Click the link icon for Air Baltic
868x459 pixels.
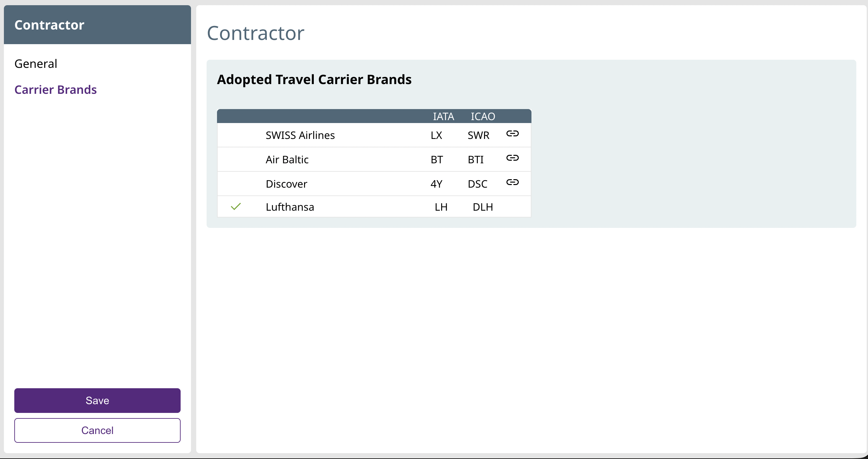[512, 158]
